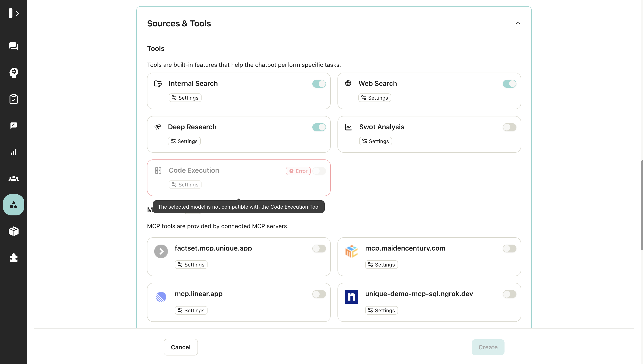
Task: Click the bar chart analytics sidebar icon
Action: (x=13, y=152)
